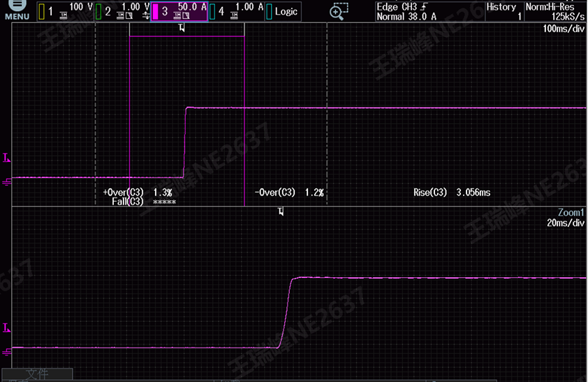Click the ground level marker in Zoom1 window

[7, 352]
